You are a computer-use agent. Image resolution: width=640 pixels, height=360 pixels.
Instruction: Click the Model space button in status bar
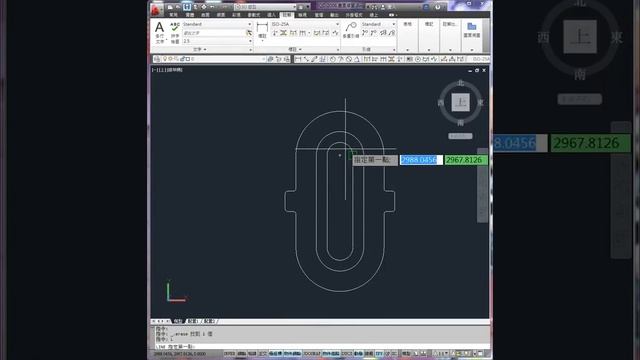(406, 353)
